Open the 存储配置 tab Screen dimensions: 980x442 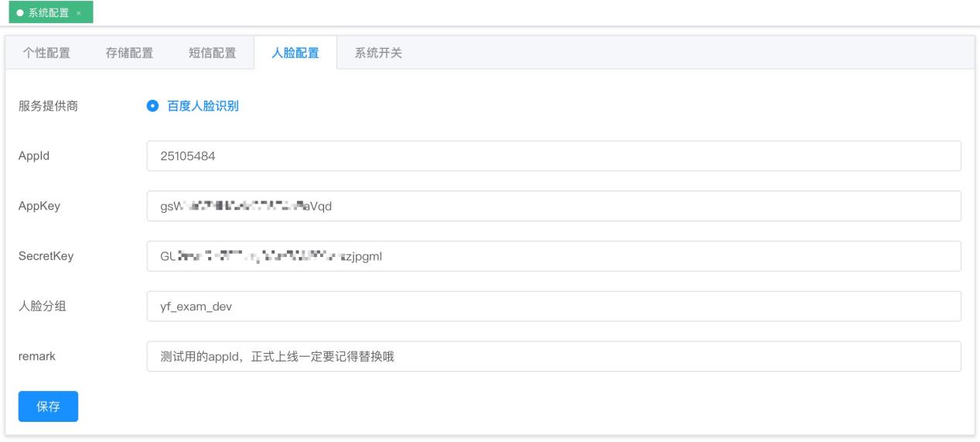129,53
